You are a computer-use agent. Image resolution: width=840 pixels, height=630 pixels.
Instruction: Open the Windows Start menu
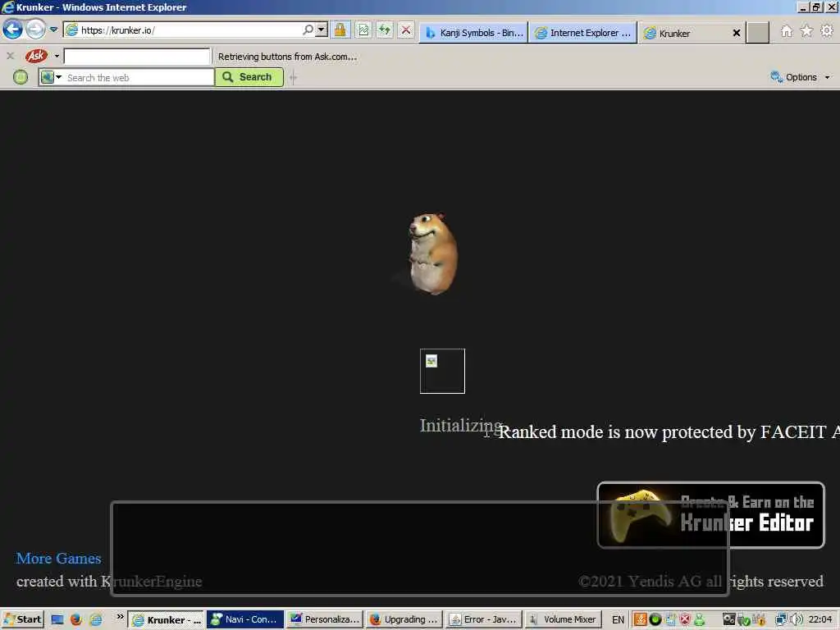point(22,619)
